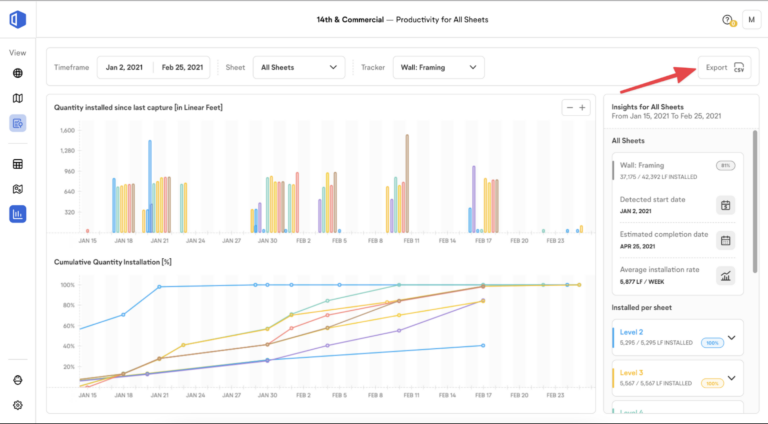
Task: Zoom out chart with minus button
Action: tap(569, 107)
